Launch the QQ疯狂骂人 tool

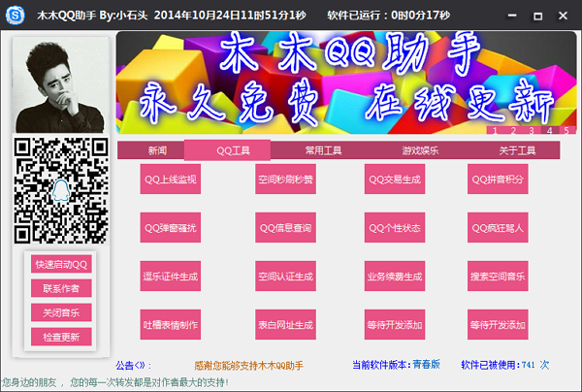coord(498,228)
